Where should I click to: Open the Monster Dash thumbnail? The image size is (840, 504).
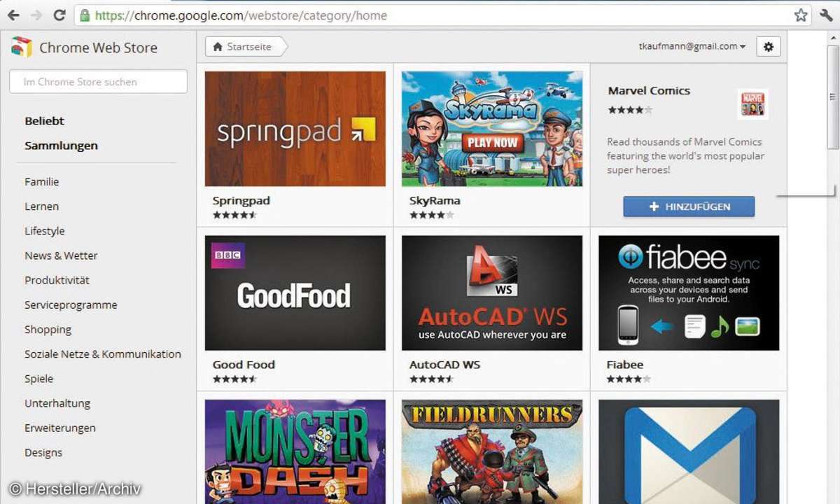coord(295,451)
